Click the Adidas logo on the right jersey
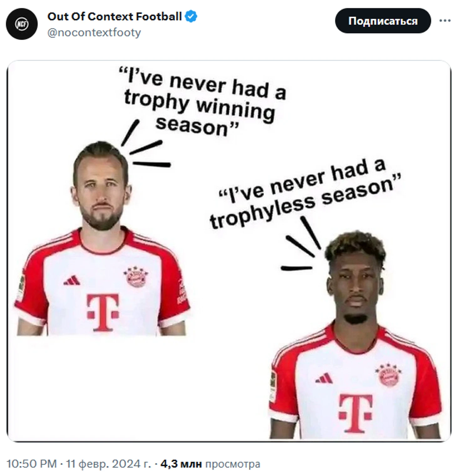 tap(324, 378)
